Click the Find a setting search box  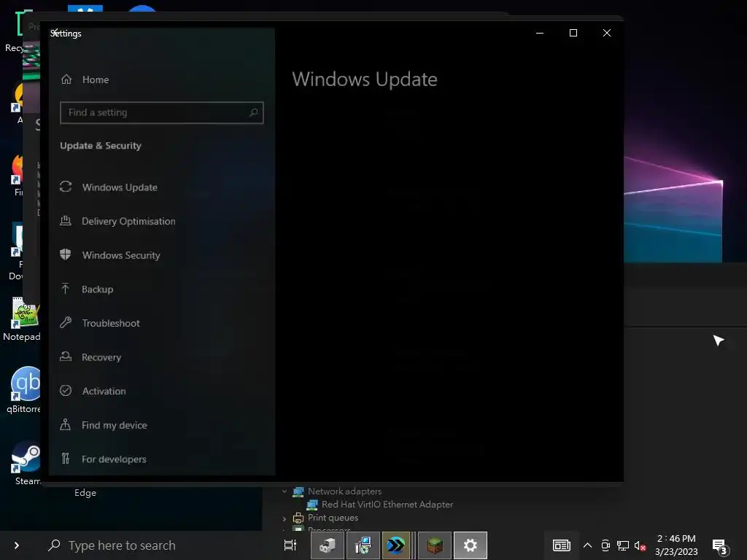point(161,113)
